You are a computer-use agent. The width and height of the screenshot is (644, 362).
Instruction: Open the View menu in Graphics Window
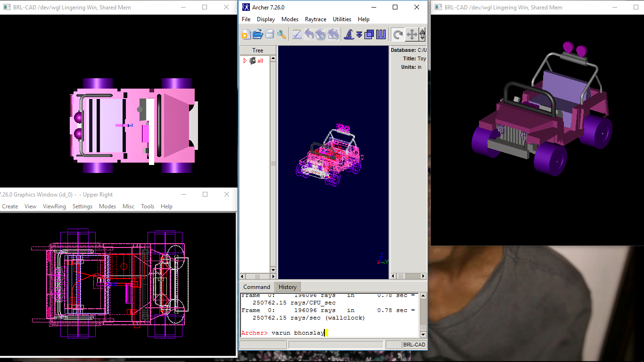coord(30,206)
